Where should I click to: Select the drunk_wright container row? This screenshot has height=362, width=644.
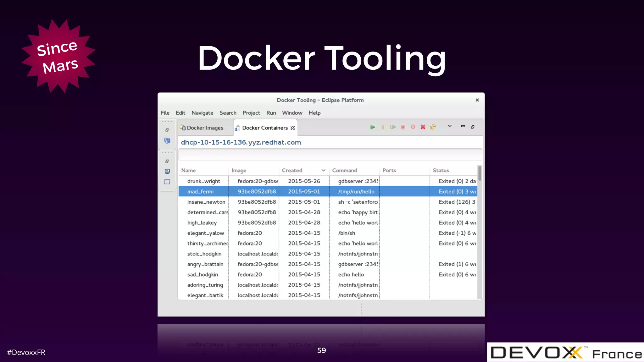click(x=328, y=181)
